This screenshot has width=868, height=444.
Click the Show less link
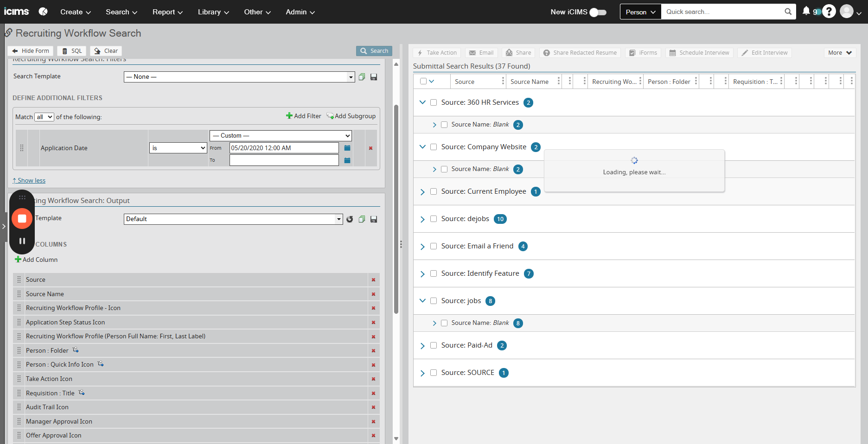coord(29,181)
